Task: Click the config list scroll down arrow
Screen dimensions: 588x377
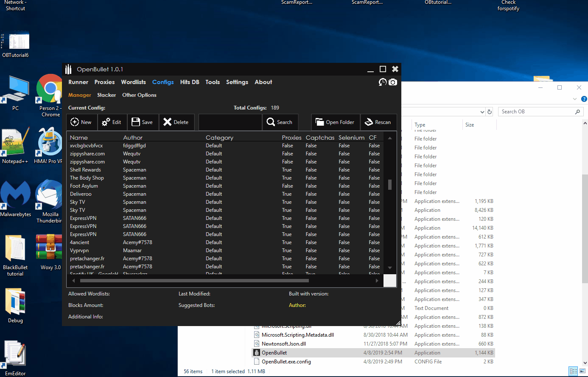Action: click(x=389, y=268)
